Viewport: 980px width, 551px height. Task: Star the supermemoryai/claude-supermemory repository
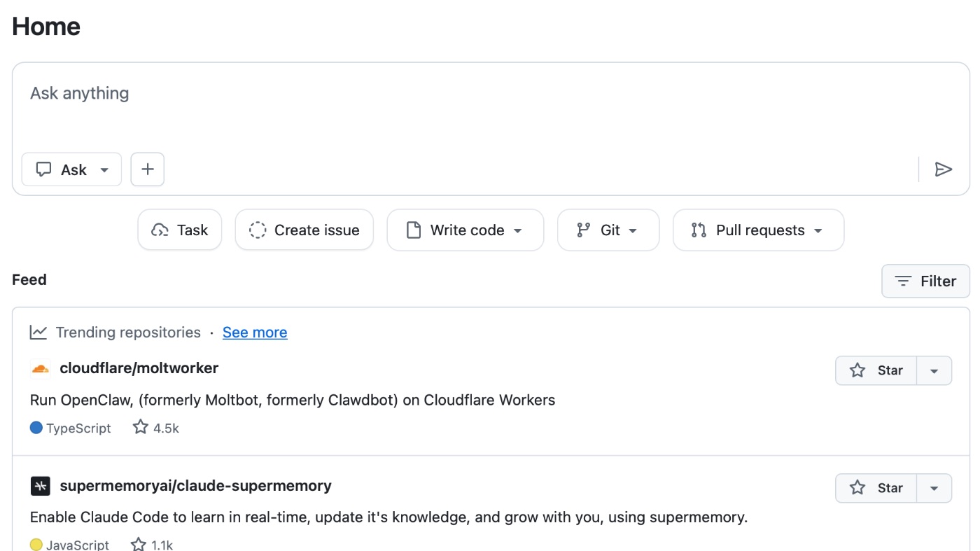876,488
